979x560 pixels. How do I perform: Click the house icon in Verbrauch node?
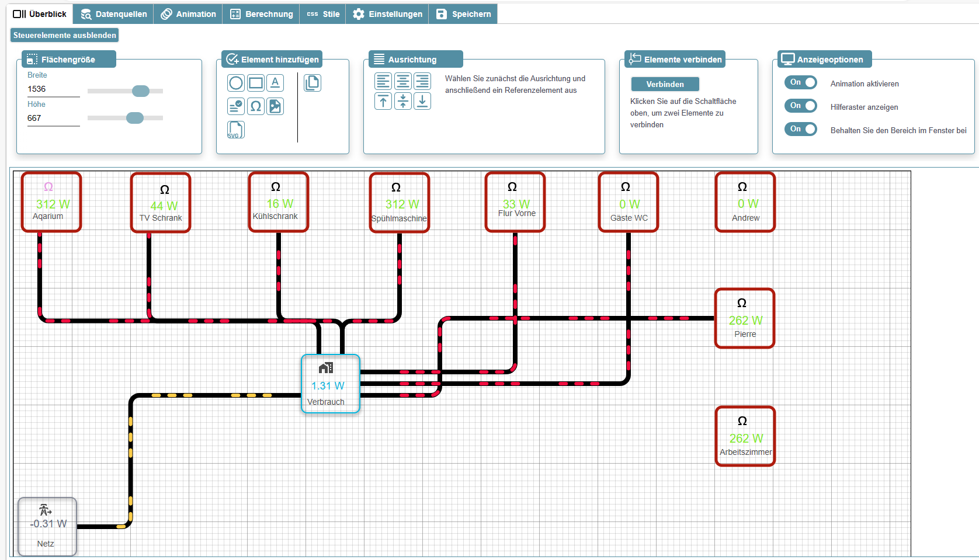coord(326,368)
